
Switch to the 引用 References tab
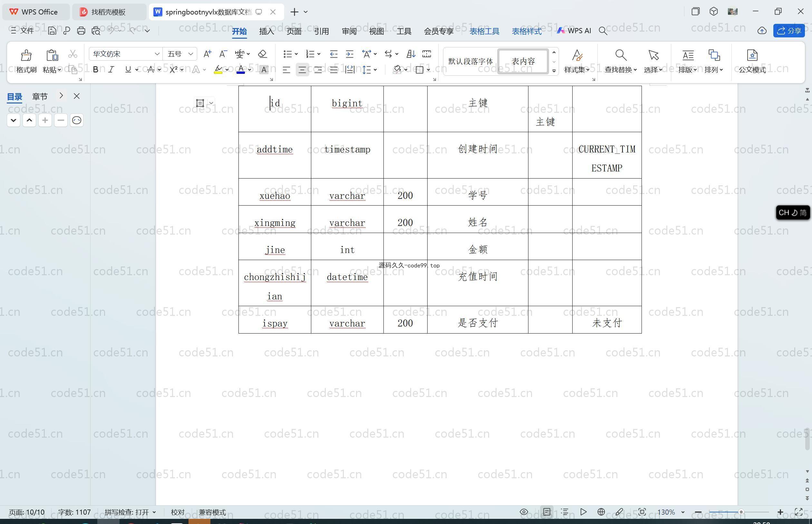[x=321, y=31]
